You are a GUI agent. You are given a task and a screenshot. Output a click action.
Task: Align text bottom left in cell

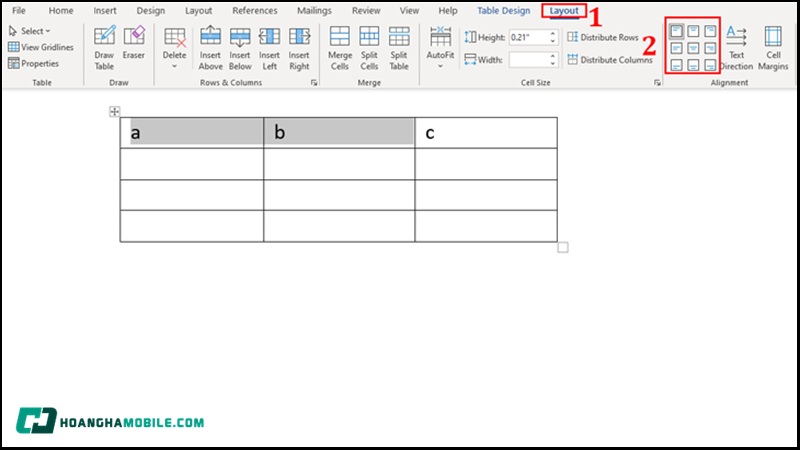tap(676, 65)
